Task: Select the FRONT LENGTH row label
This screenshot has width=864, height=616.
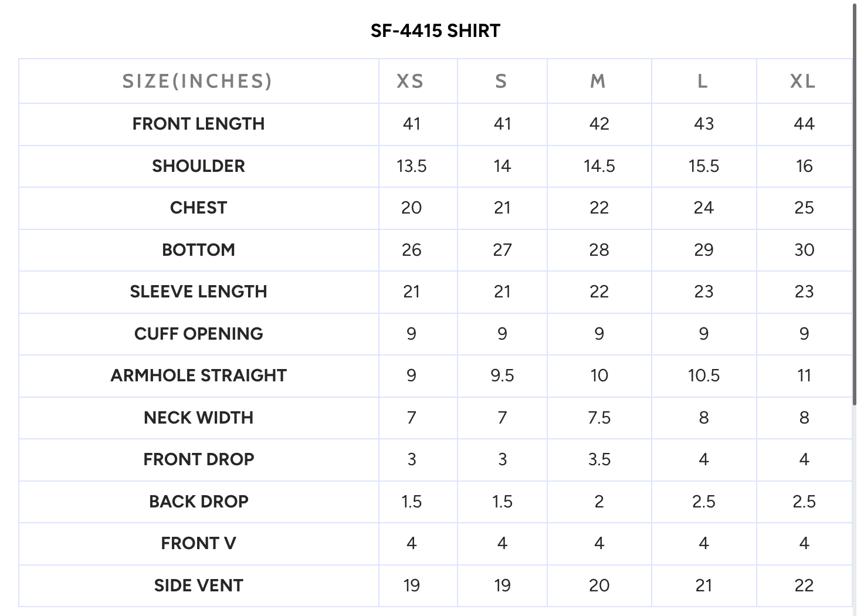Action: pos(198,124)
